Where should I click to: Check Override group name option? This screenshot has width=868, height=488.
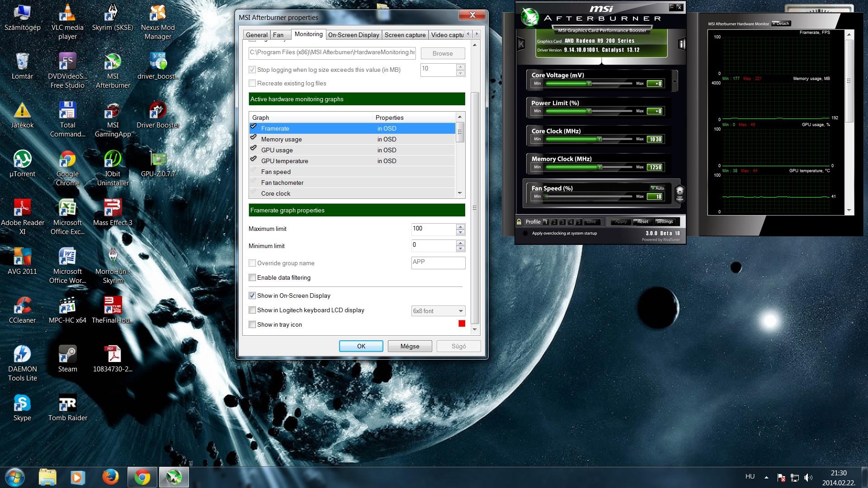pyautogui.click(x=252, y=263)
